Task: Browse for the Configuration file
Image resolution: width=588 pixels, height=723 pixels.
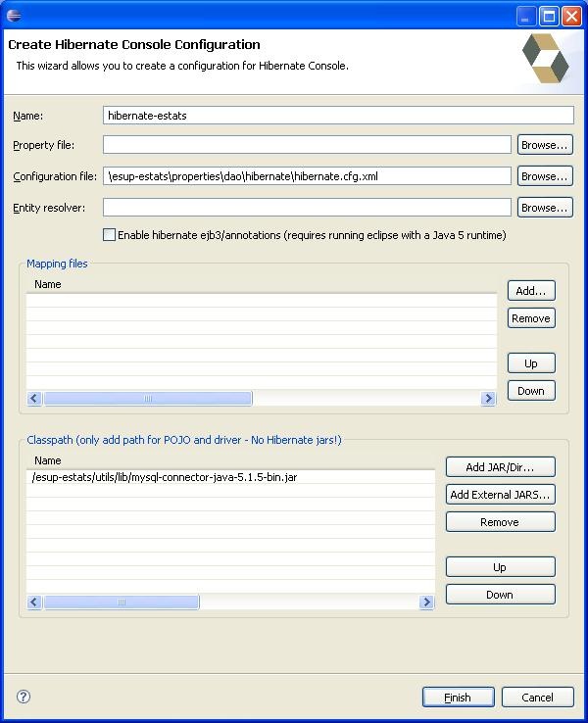Action: click(x=544, y=176)
